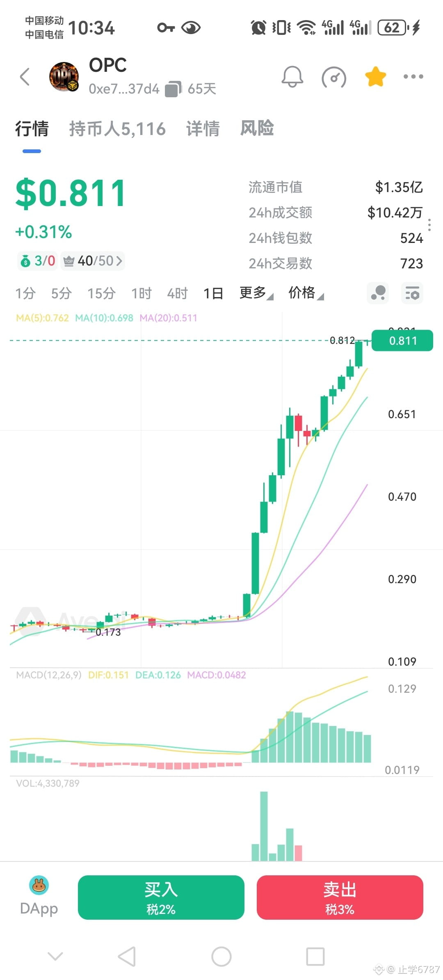443x980 pixels.
Task: Select 1分 timeframe
Action: coord(25,293)
